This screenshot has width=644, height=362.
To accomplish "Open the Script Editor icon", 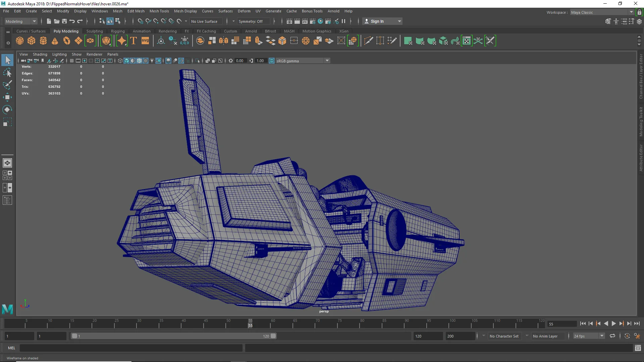I will click(x=638, y=348).
